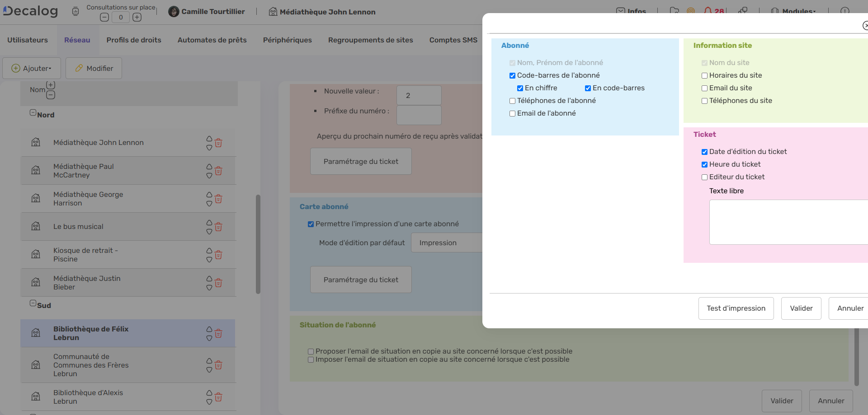Enable Téléphones de l'abonné checkbox
This screenshot has height=415, width=868.
(x=512, y=101)
